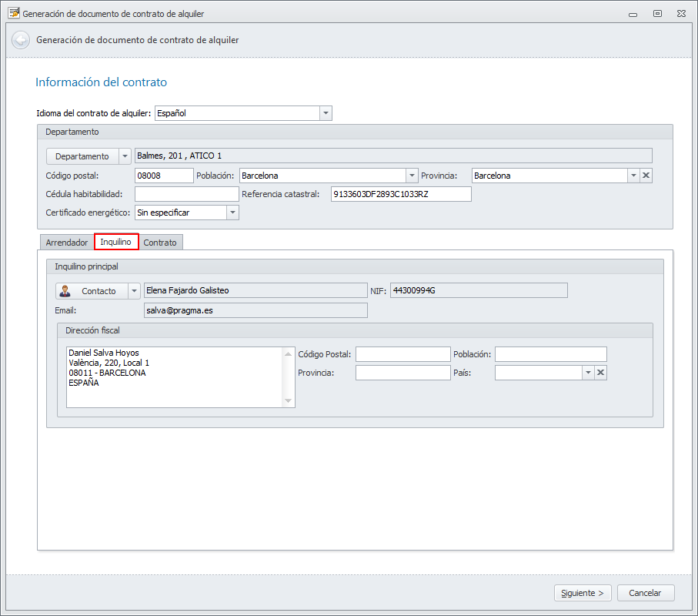Click the Contacto button

click(x=92, y=291)
